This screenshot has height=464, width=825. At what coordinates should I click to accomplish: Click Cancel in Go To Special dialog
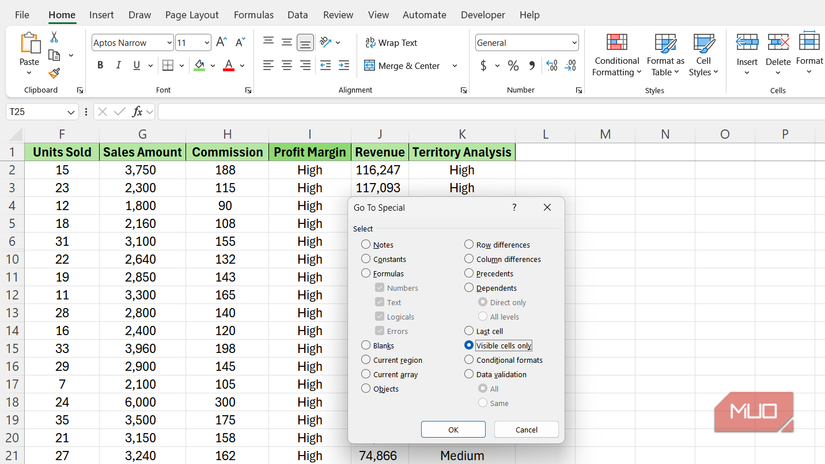(526, 429)
